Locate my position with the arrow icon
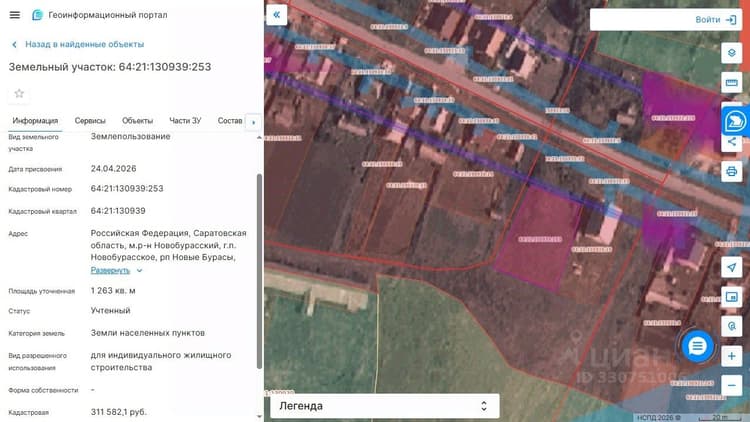Screen dimensions: 750x422 pyautogui.click(x=731, y=267)
